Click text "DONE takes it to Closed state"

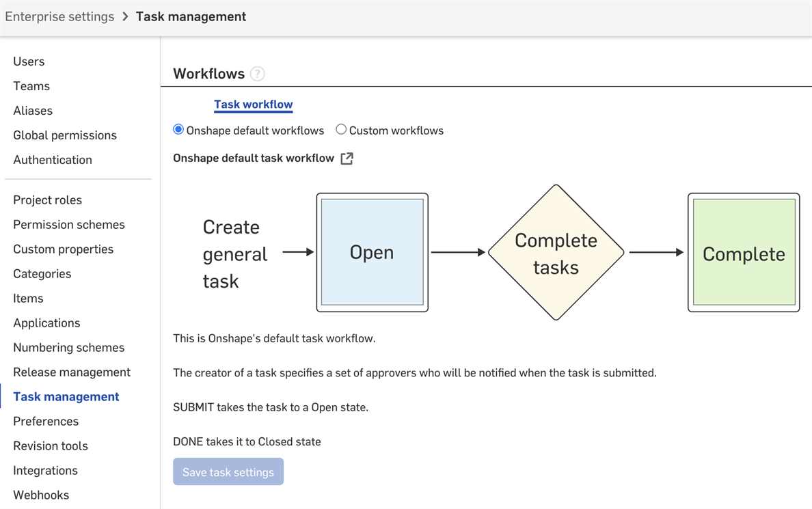(x=247, y=441)
